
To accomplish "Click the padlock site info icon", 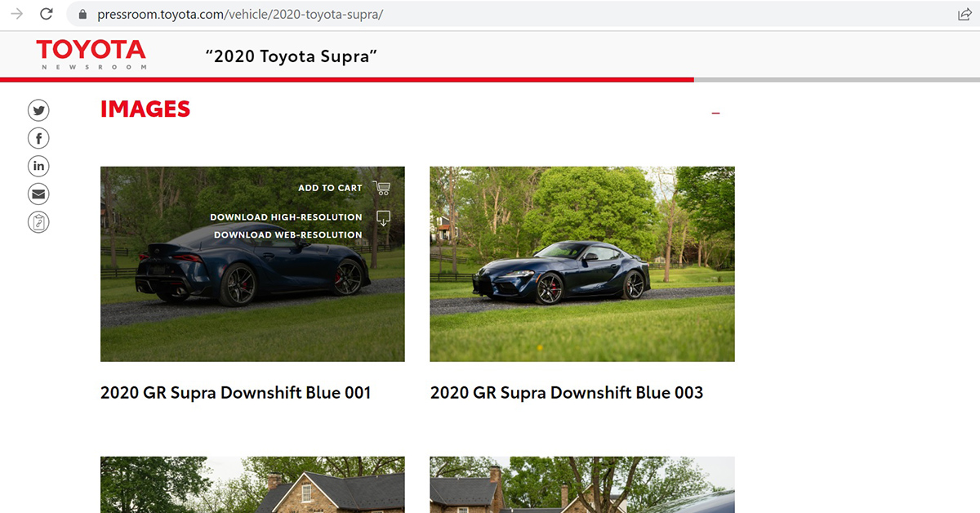I will [x=82, y=15].
